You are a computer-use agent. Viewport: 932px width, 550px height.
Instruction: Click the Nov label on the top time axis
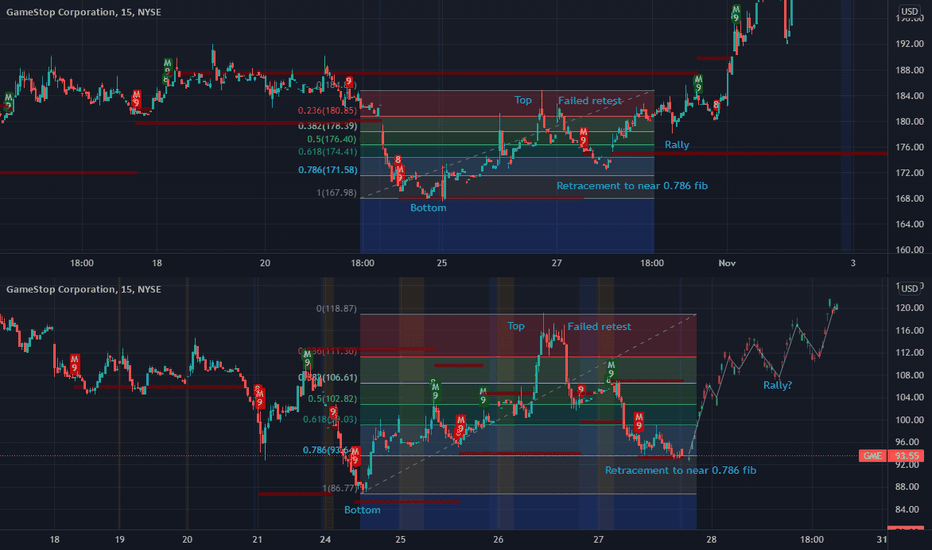pyautogui.click(x=727, y=263)
